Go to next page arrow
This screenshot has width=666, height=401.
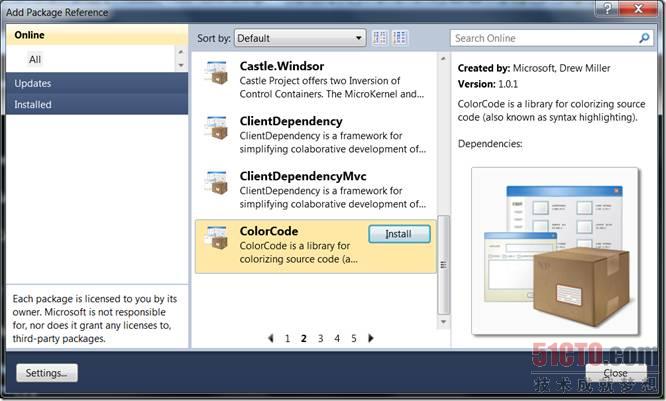(371, 338)
